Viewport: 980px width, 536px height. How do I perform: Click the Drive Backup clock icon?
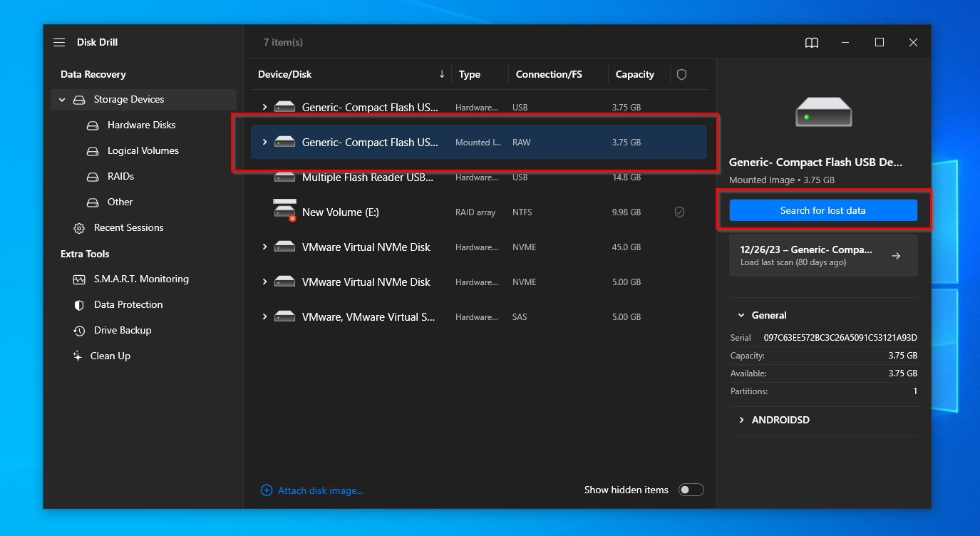79,331
